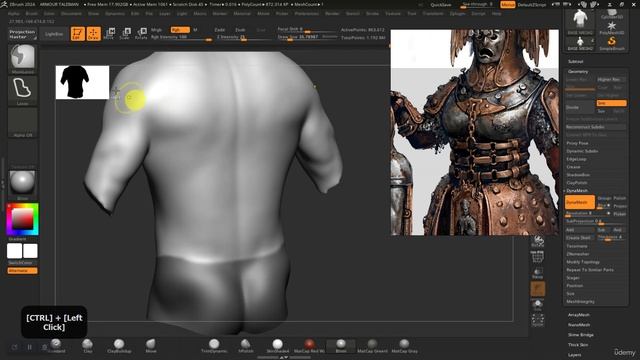Expand the ArrayMesh sub-palette
640x360 pixels.
[579, 315]
